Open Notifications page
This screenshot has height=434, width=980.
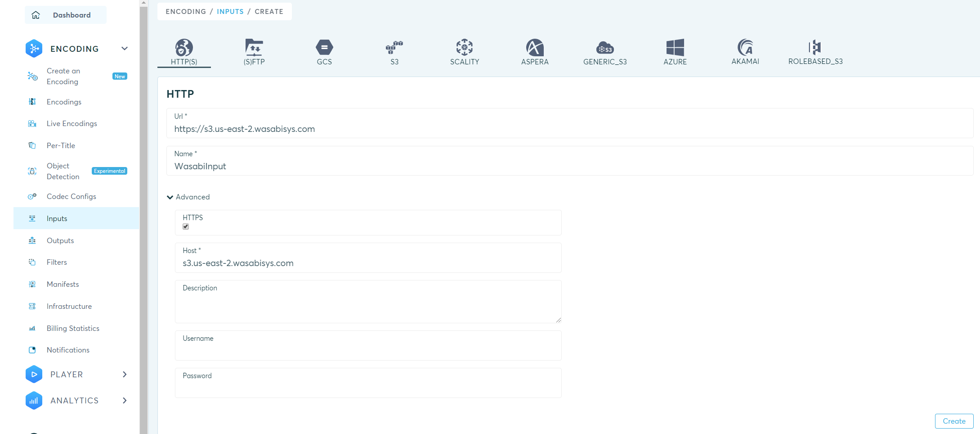pos(68,350)
